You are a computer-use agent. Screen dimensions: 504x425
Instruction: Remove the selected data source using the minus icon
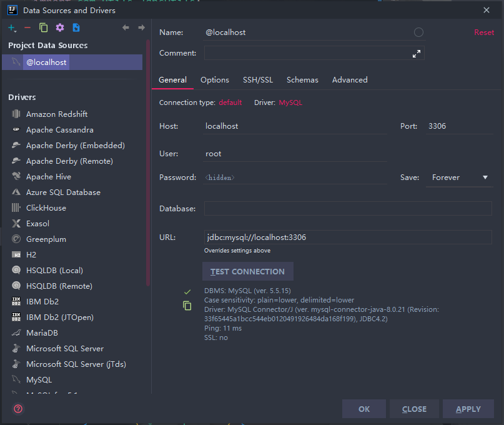[x=27, y=27]
